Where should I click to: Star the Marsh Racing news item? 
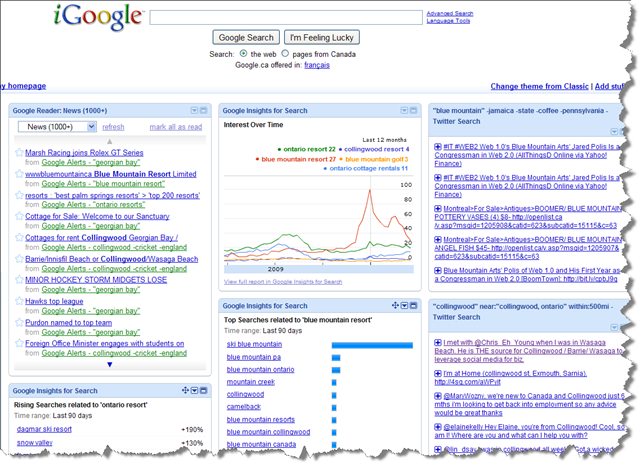[19, 153]
